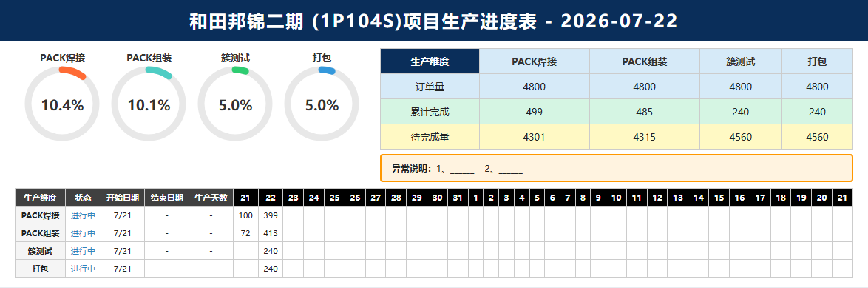Click the 生产维度 header in schedule table
Screen dimensions: 868x288
click(41, 198)
